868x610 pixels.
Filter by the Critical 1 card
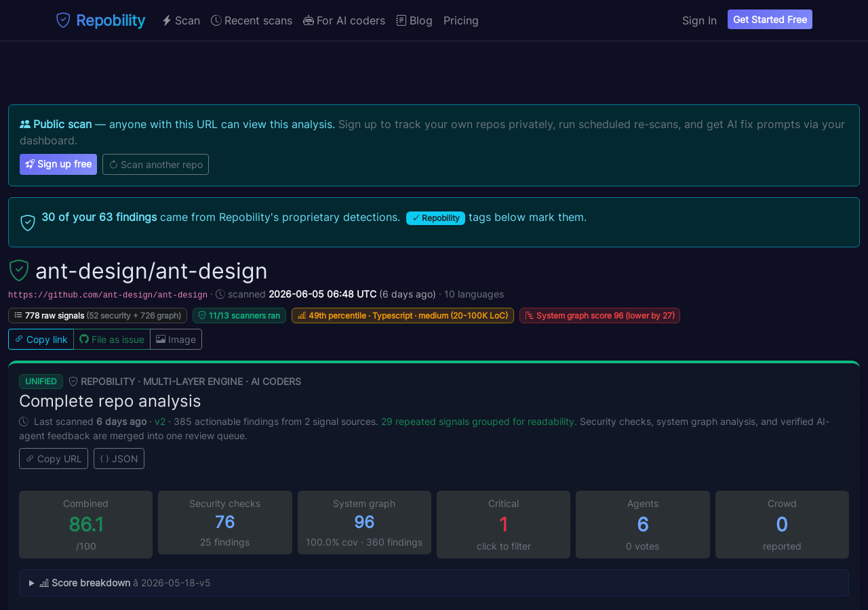(503, 525)
